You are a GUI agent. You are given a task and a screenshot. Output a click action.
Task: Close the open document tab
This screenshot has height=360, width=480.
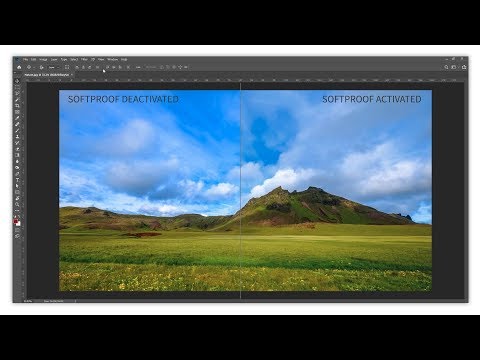(72, 75)
